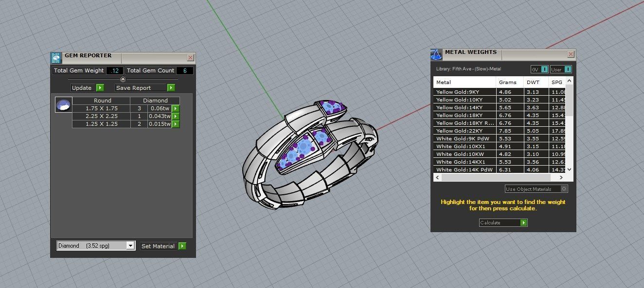Screen dimensions: 644x288
Task: Click the horizontal scrollbar left arrow in metals list
Action: 437,177
